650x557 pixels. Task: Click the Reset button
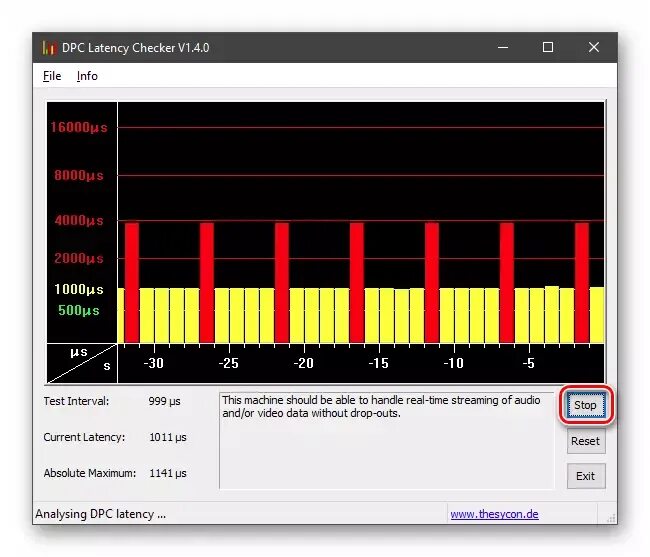[585, 441]
